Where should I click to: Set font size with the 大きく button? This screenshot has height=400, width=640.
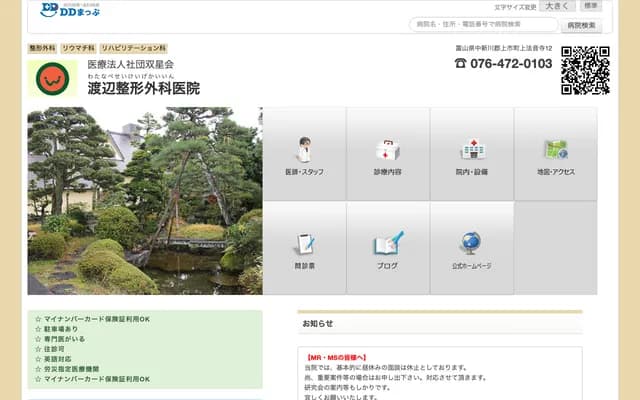click(557, 6)
